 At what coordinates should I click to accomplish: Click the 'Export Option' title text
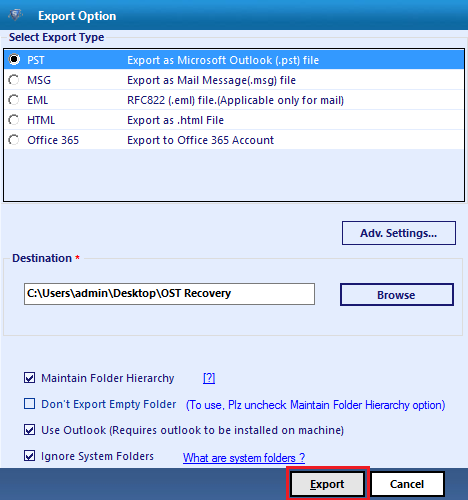pyautogui.click(x=77, y=16)
